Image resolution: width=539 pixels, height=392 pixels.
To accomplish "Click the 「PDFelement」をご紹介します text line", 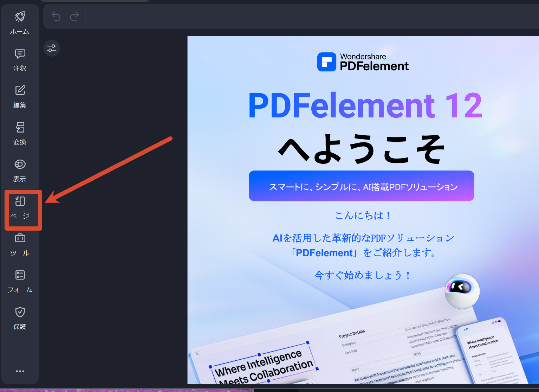I will (x=364, y=253).
